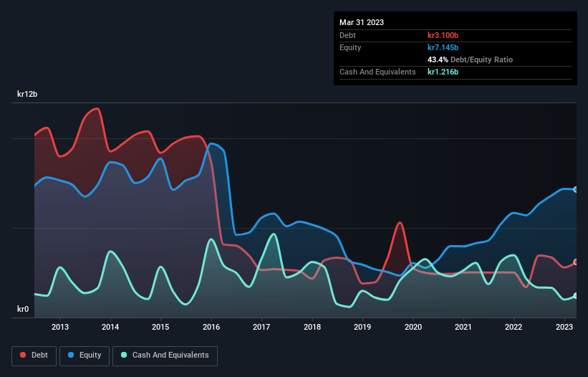Click the 2023 x-axis label
588x377 pixels.
(564, 327)
